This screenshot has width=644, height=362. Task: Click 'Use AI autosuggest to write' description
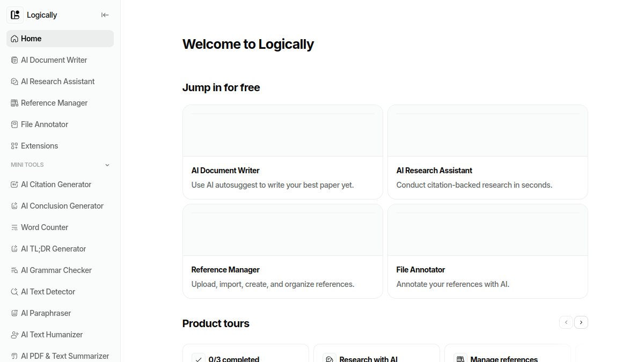click(273, 185)
